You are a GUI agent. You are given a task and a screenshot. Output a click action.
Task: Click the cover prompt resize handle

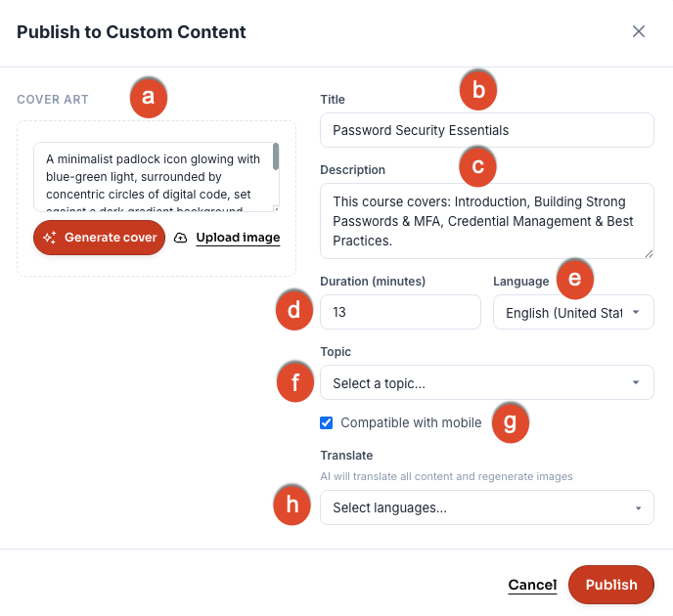coord(276,209)
